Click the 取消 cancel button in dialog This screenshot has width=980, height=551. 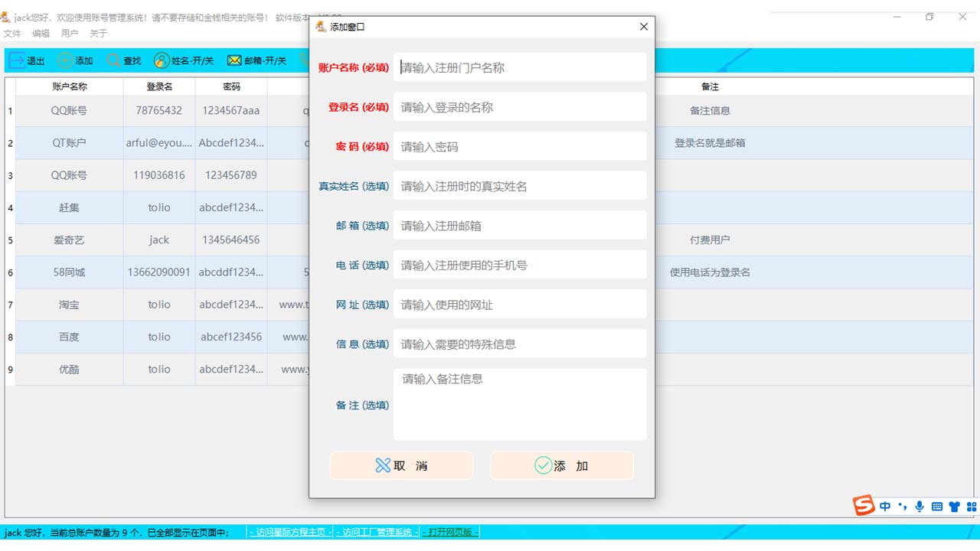[401, 465]
